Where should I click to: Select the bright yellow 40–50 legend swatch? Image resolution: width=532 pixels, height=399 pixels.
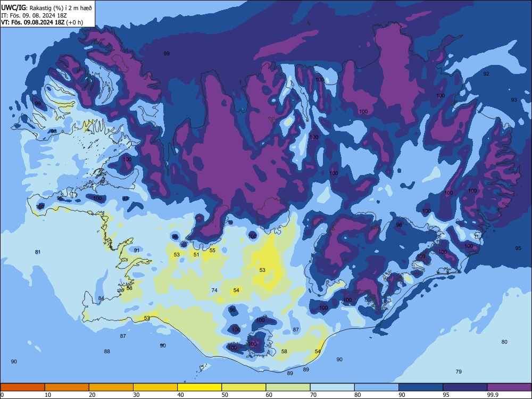tap(199, 387)
